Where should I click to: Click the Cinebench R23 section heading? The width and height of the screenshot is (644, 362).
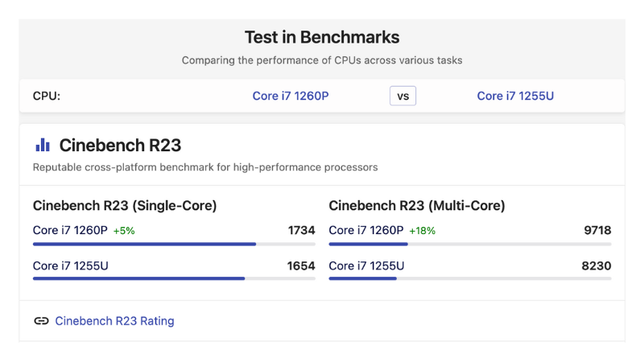(120, 146)
